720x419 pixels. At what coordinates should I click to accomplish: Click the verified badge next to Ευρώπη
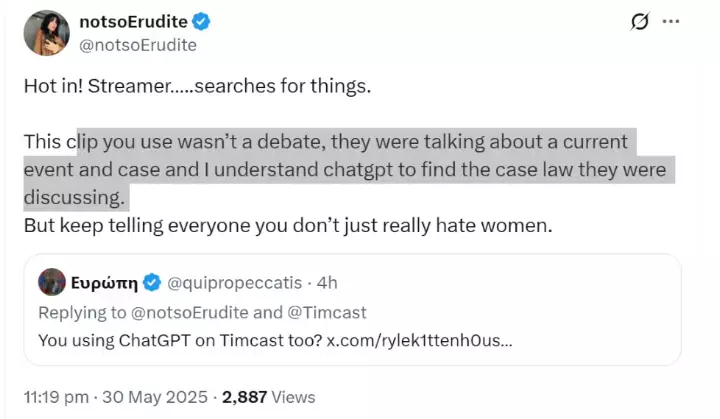click(x=152, y=281)
